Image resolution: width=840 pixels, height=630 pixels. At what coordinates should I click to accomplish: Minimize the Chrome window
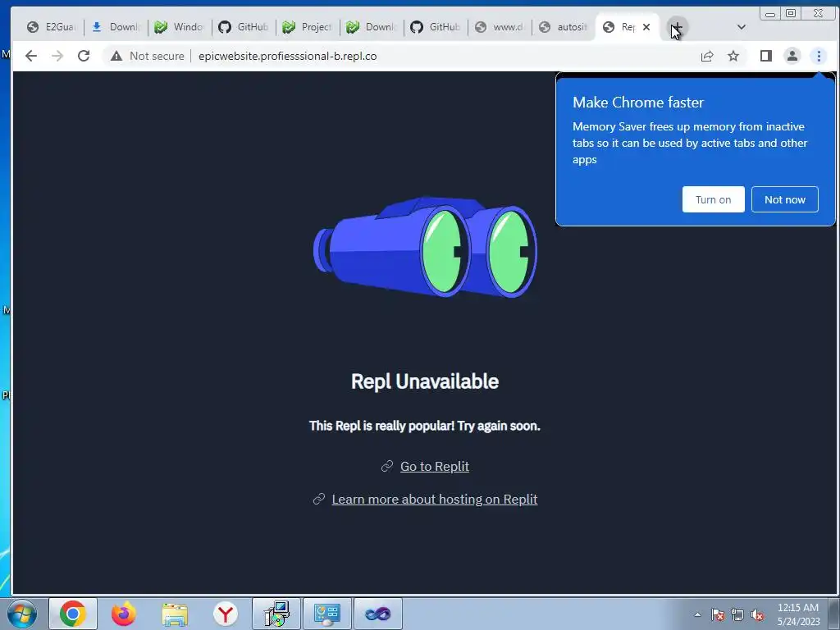[770, 14]
